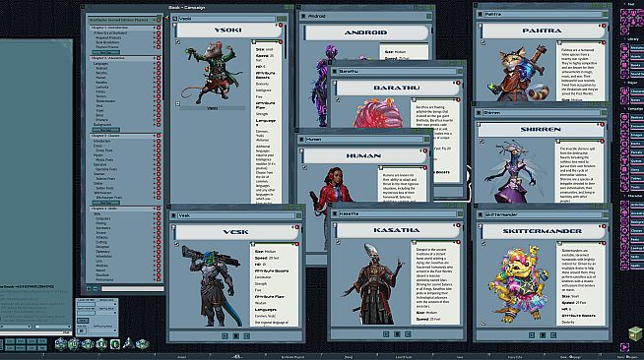
Task: Go to previous page in Skittermander window footer
Action: (532, 335)
